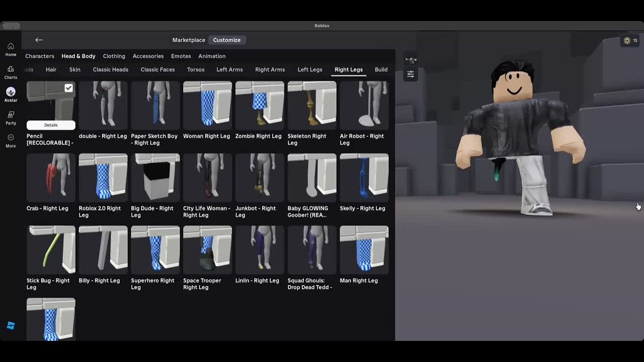Screen dimensions: 644x362
Task: Switch to the Skin subcategory
Action: tap(75, 70)
